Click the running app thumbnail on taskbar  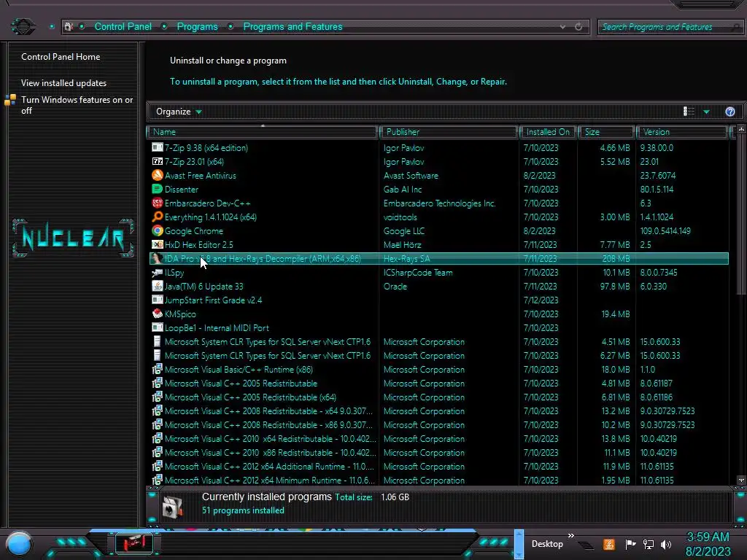coord(134,542)
